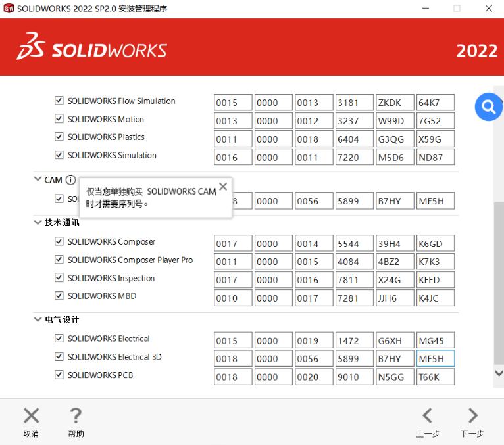
Task: Click CAM row serial field MF5H
Action: click(x=436, y=200)
